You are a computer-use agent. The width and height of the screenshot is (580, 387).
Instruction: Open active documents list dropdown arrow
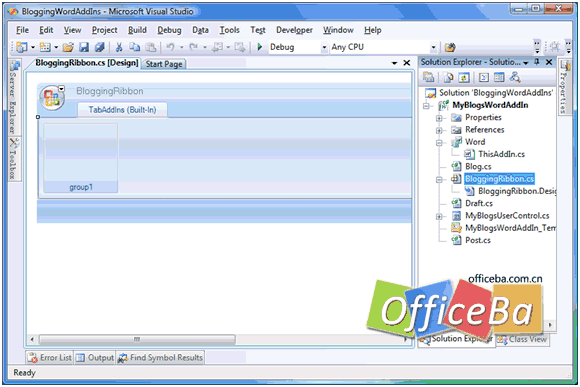pos(394,63)
